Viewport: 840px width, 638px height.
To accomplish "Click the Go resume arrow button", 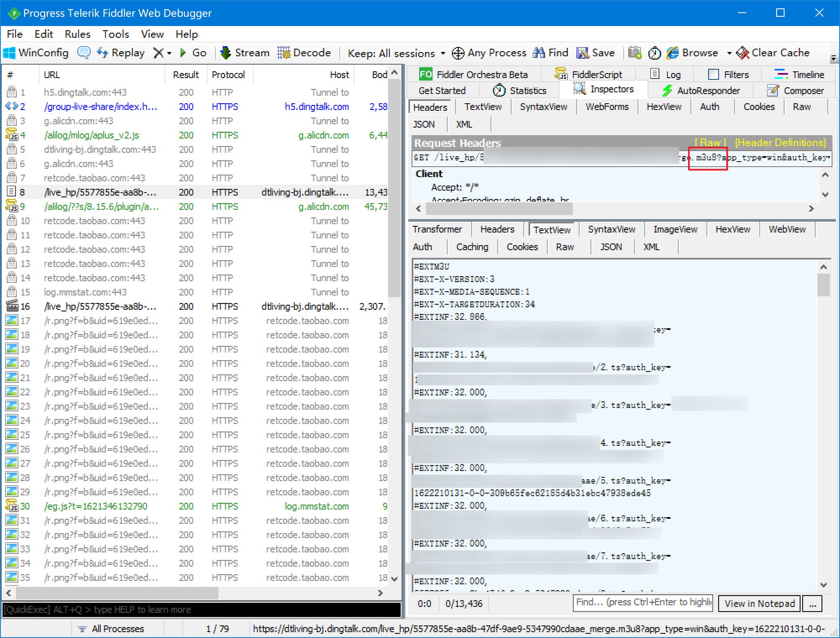I will (193, 53).
